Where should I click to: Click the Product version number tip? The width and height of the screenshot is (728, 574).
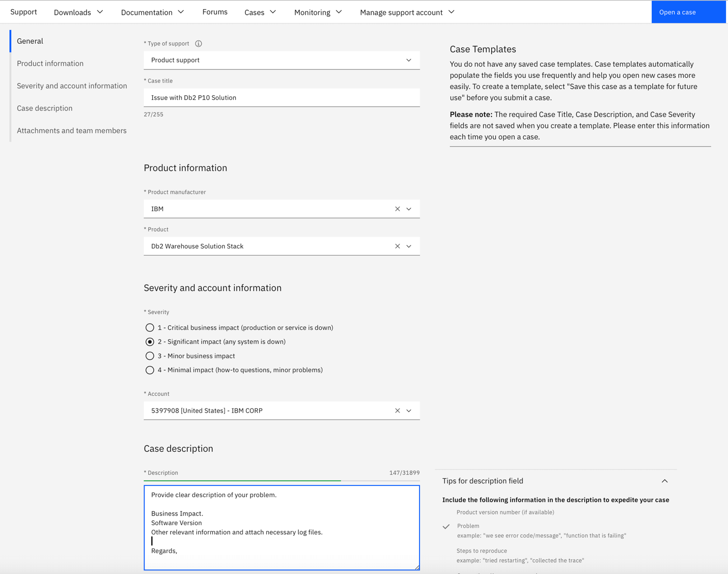tap(505, 512)
